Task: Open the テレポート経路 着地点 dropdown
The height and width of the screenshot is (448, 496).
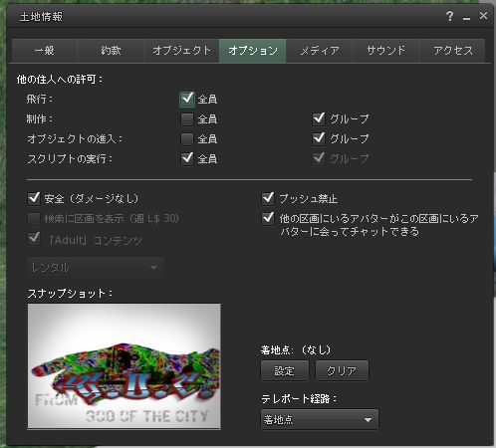Action: 320,420
